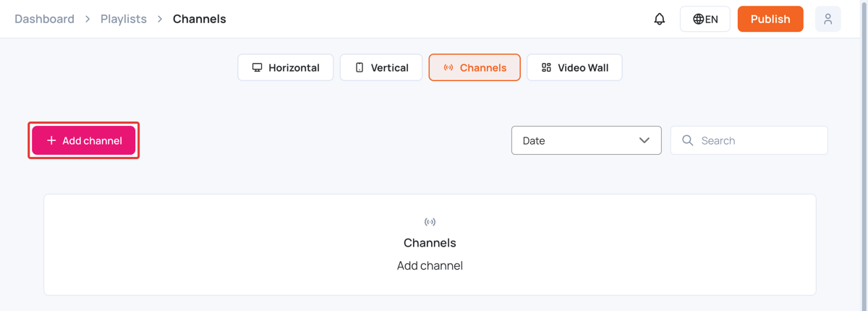Select the Channels tab
This screenshot has height=311, width=868.
[x=475, y=68]
